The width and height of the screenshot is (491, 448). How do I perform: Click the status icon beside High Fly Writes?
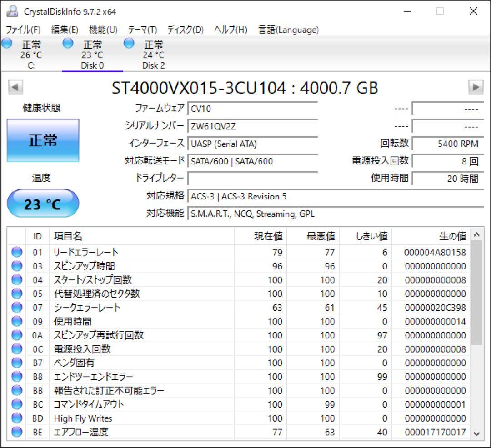pos(16,418)
